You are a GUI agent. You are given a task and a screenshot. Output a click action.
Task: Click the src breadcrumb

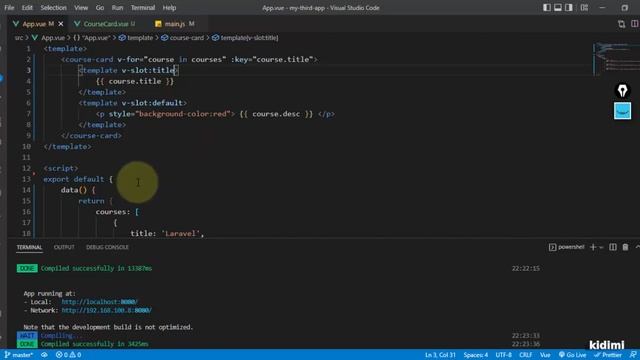(19, 38)
